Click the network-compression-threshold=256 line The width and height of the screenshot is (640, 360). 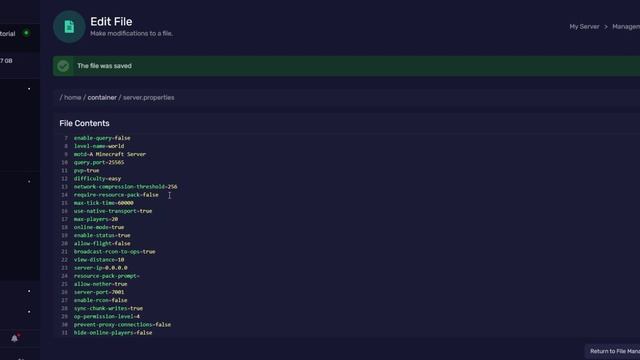(x=126, y=187)
